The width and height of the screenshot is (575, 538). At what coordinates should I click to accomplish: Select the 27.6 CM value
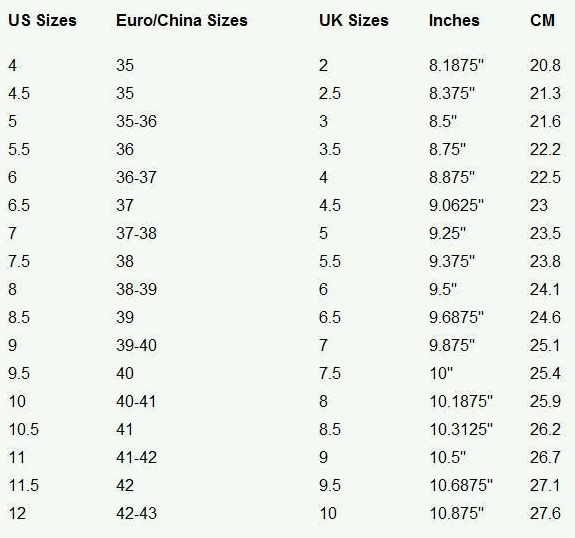(x=545, y=513)
